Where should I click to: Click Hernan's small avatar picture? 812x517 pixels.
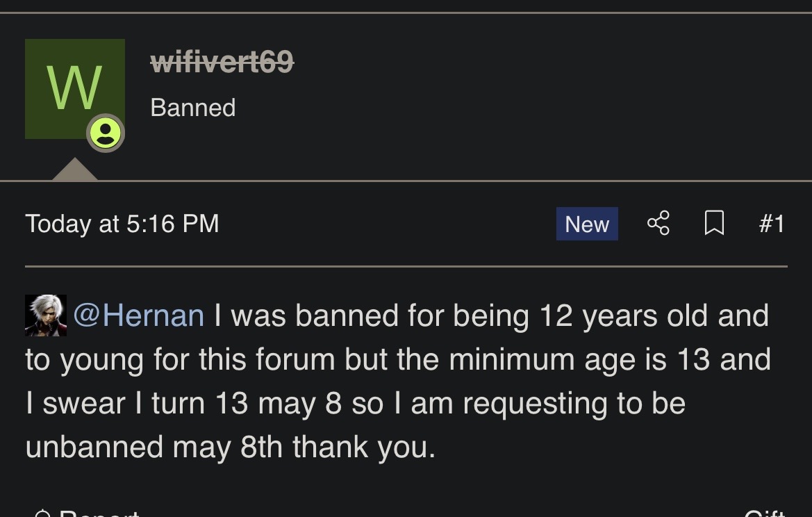[x=46, y=315]
